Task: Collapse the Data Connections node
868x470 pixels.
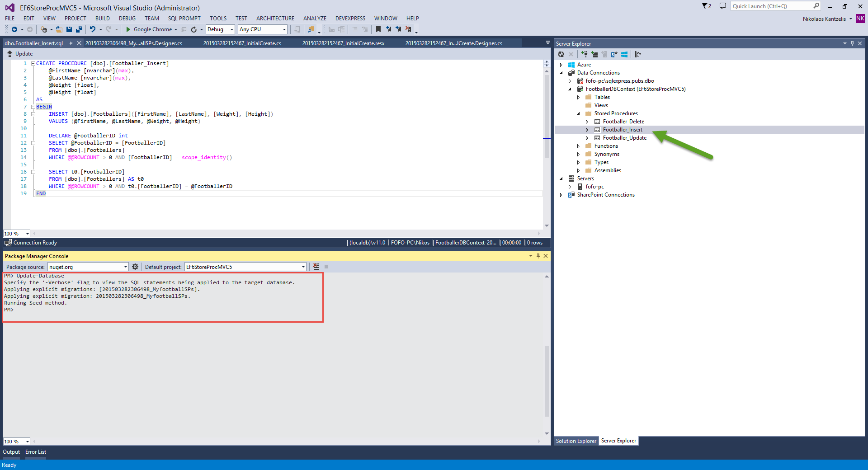Action: tap(561, 73)
